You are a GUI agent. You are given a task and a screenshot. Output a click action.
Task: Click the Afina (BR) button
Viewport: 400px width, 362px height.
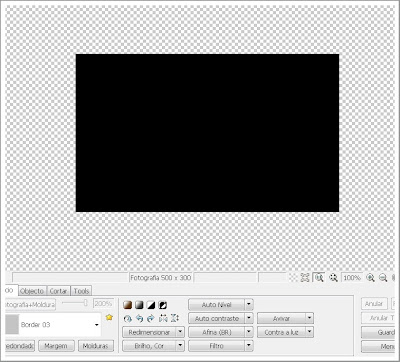pyautogui.click(x=217, y=332)
